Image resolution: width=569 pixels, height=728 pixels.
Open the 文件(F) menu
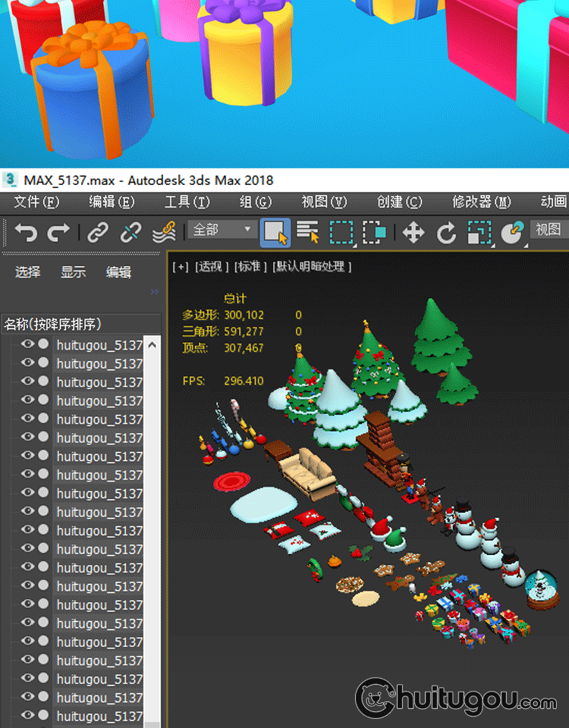tap(36, 202)
